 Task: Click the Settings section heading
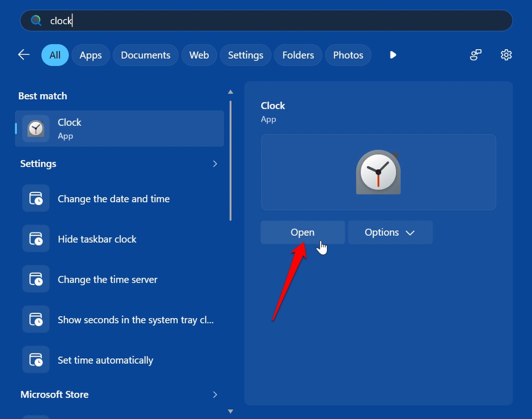38,164
